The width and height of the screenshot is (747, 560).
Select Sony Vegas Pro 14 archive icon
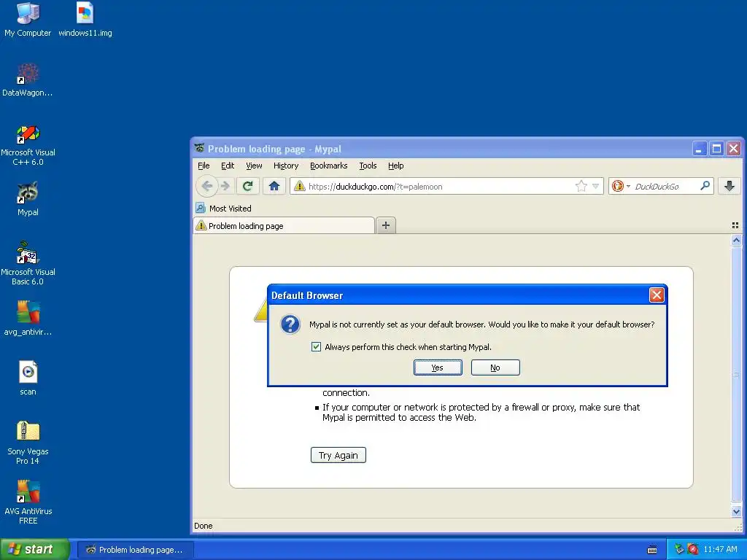click(28, 443)
